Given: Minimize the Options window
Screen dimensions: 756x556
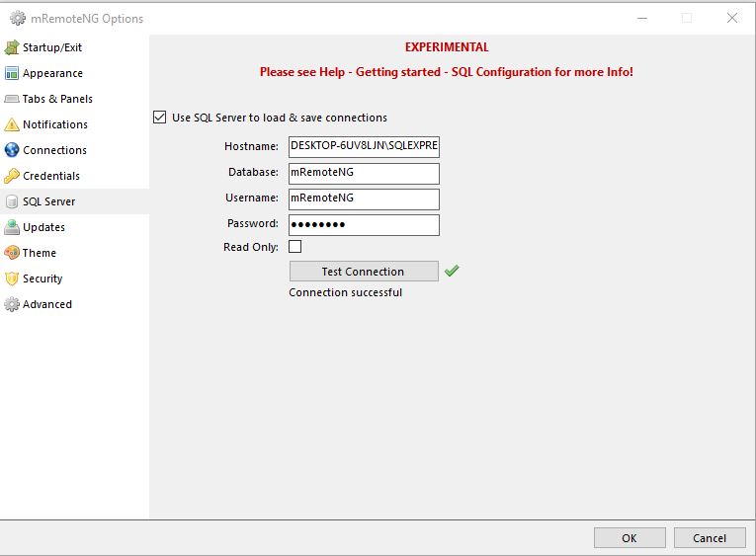Looking at the screenshot, I should pos(642,18).
